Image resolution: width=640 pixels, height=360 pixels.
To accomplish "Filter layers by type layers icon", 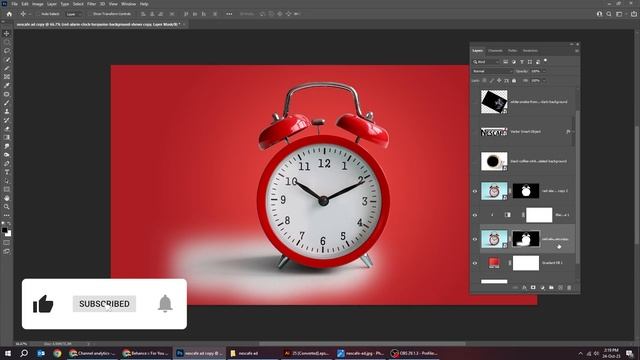I will [522, 62].
